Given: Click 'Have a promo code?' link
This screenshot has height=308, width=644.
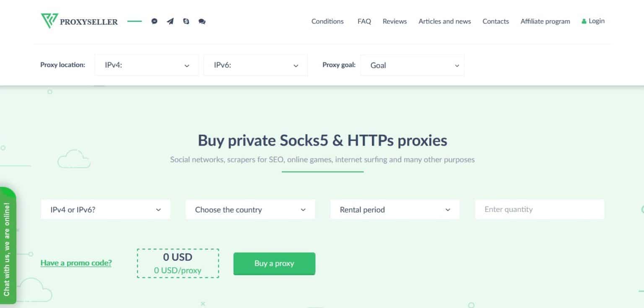Looking at the screenshot, I should pos(76,263).
